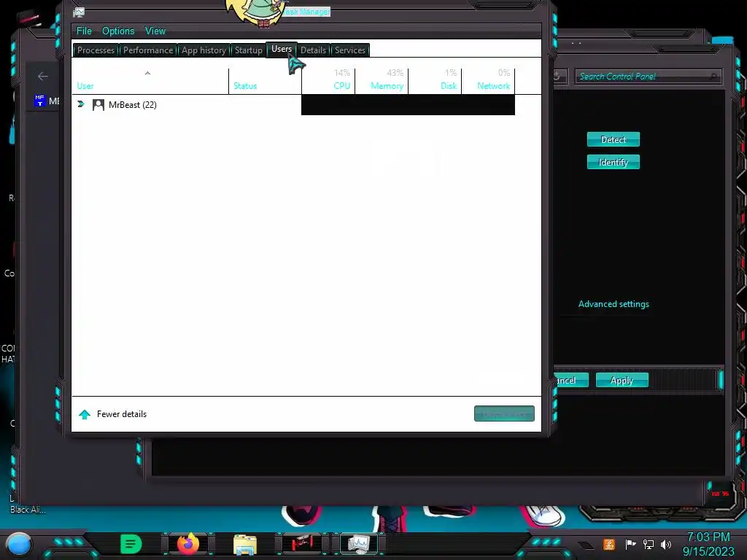Click the Black Ali... desktop icon label
Image resolution: width=747 pixels, height=560 pixels.
28,510
